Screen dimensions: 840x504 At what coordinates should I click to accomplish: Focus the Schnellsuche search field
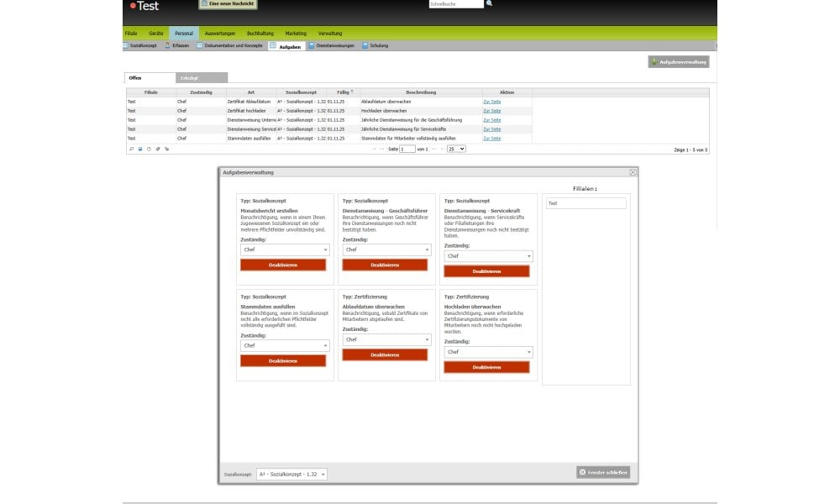pyautogui.click(x=456, y=3)
